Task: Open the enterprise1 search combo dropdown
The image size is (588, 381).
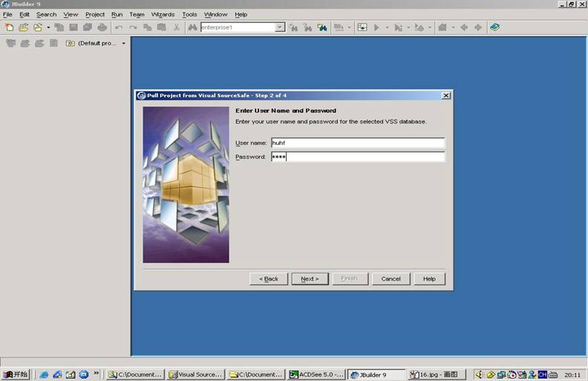Action: point(280,27)
